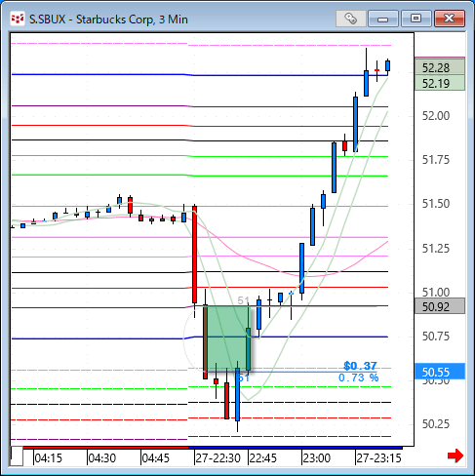Close the S.SBUX chart window
This screenshot has height=476, width=475.
click(450, 19)
